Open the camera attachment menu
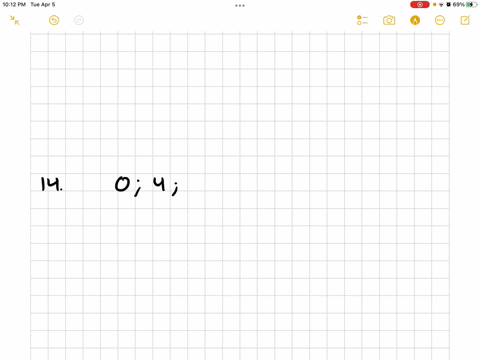Image resolution: width=480 pixels, height=360 pixels. [x=389, y=20]
